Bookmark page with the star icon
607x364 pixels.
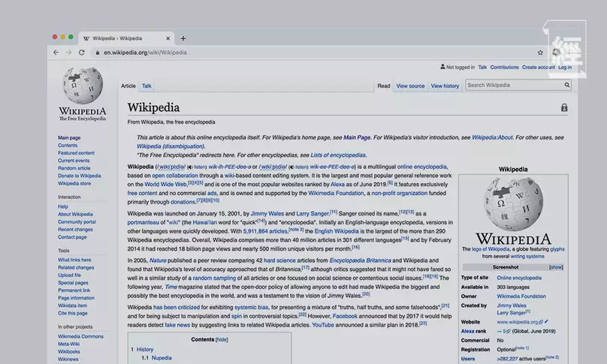(x=540, y=53)
